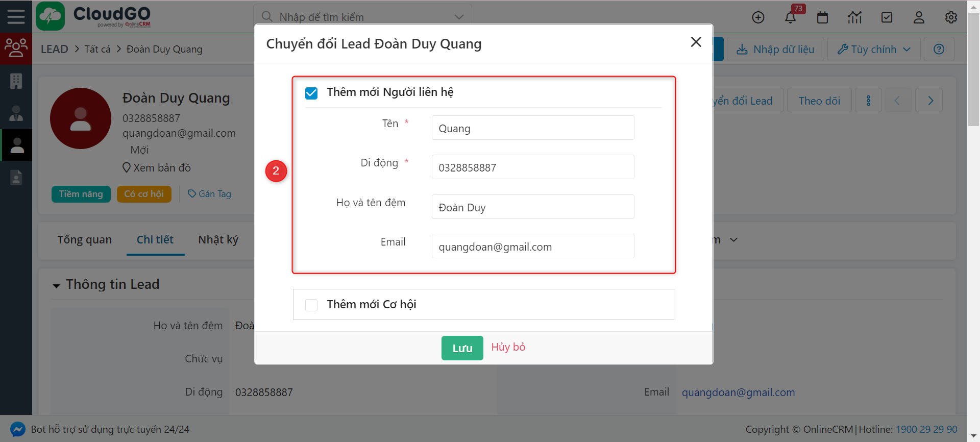Click the quick-create plus icon
The image size is (980, 442).
[758, 18]
